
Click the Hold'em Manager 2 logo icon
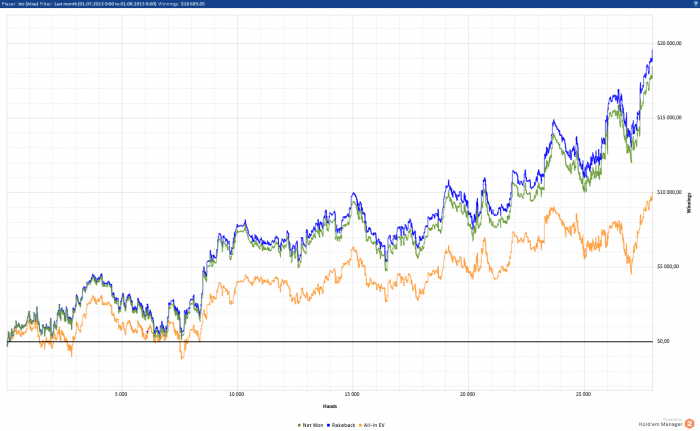689,423
